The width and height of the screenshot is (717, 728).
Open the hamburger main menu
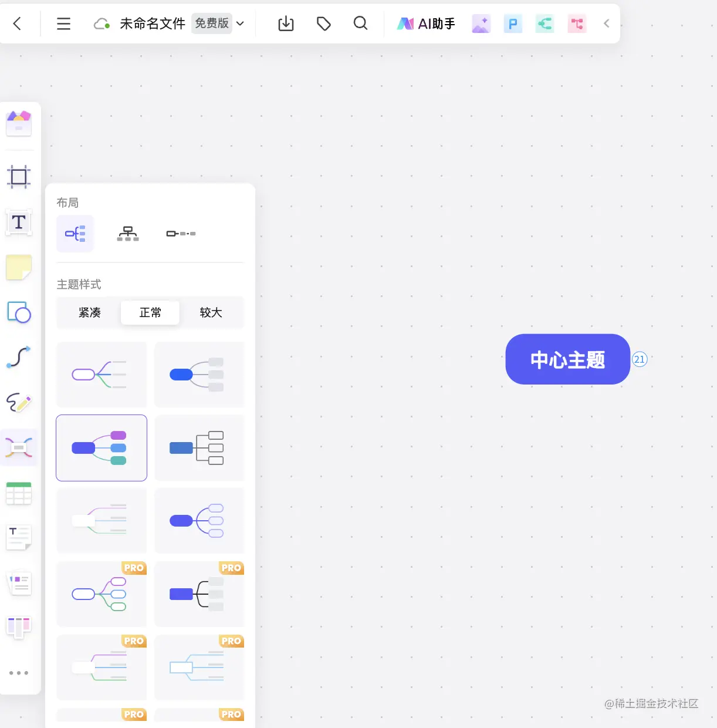[63, 23]
